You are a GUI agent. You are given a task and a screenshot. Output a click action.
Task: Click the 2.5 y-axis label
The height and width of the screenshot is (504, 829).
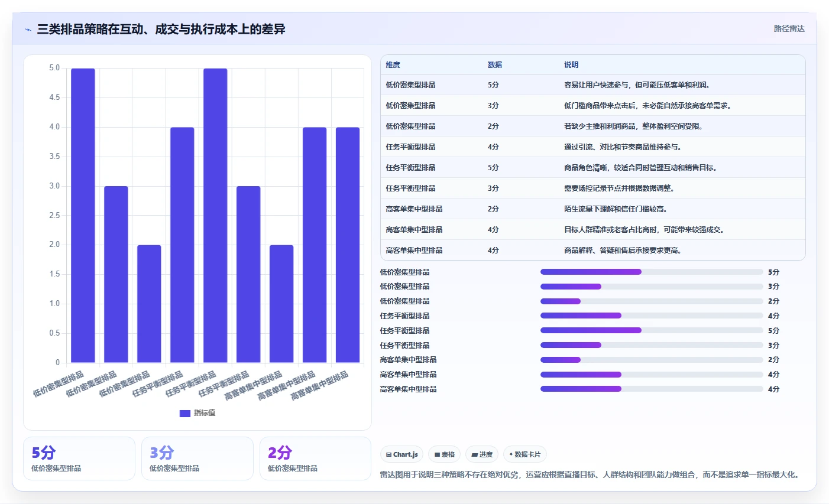point(54,216)
